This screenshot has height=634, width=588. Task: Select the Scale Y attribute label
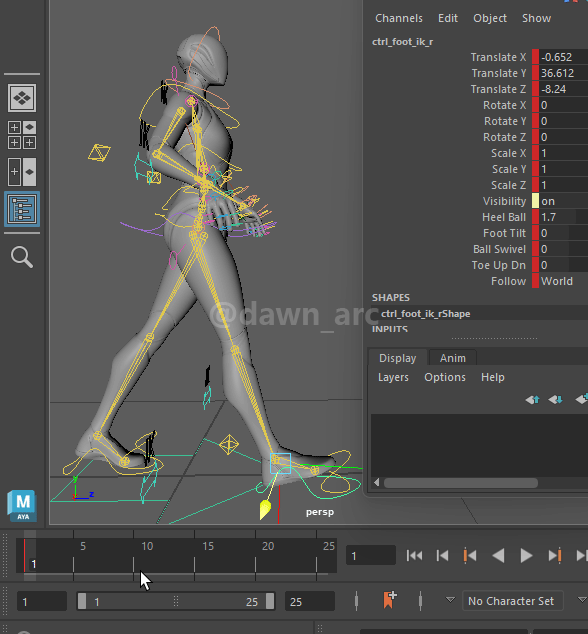[x=509, y=169]
